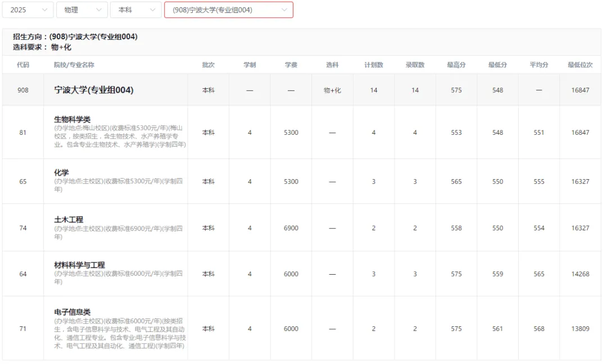Click code 908 in summary row
607x364 pixels.
click(x=23, y=90)
